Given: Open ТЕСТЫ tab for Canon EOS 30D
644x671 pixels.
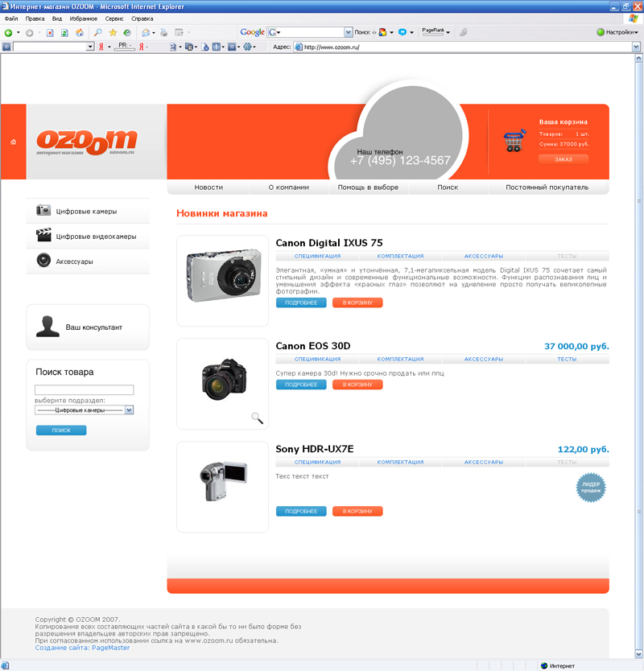Looking at the screenshot, I should click(567, 359).
